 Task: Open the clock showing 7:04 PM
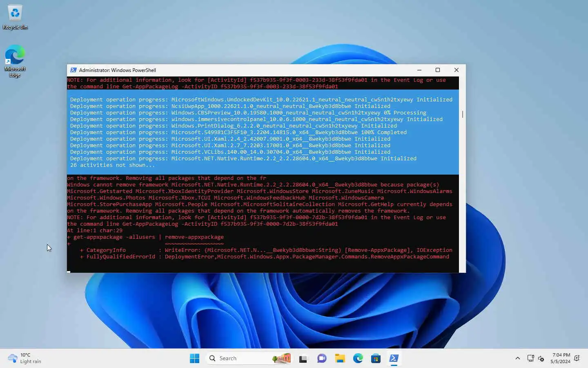coord(560,358)
